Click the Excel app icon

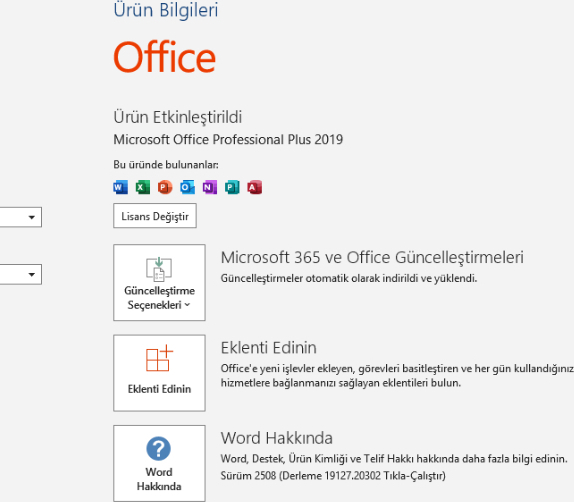coord(143,187)
